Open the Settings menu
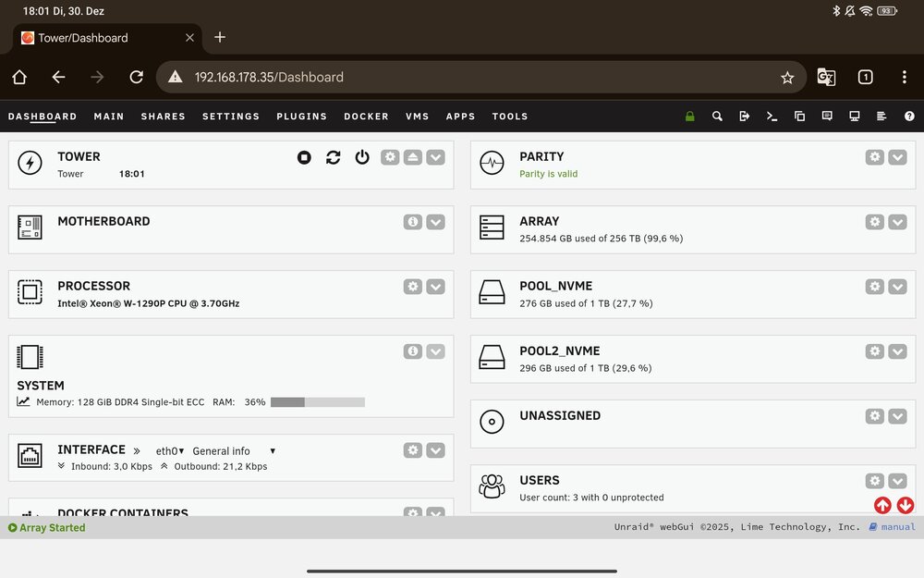Image resolution: width=924 pixels, height=578 pixels. point(231,117)
